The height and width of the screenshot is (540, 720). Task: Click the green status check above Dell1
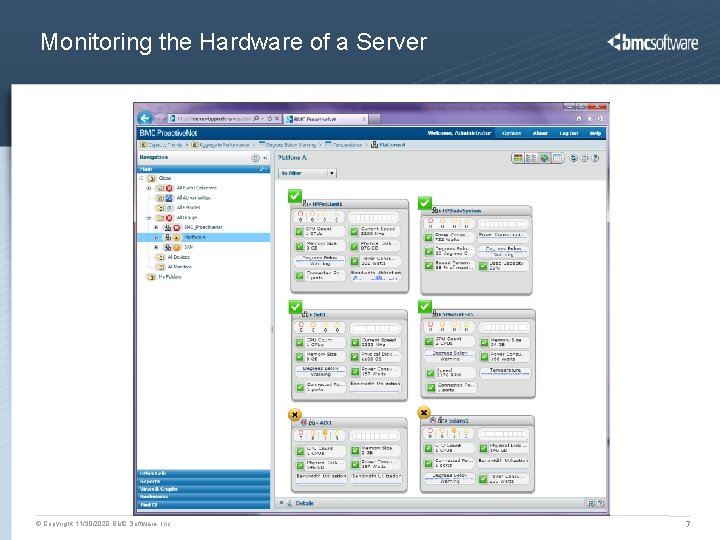[295, 307]
